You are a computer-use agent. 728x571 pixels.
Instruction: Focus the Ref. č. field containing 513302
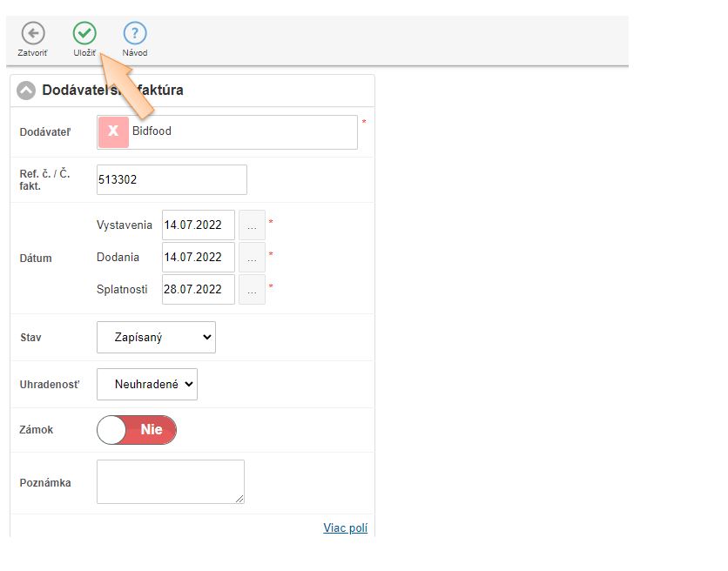point(172,180)
